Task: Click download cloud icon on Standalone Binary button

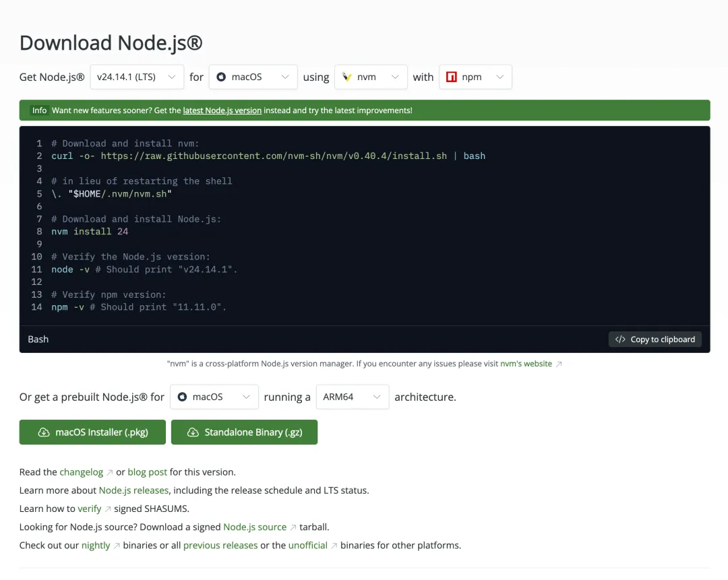Action: point(193,432)
